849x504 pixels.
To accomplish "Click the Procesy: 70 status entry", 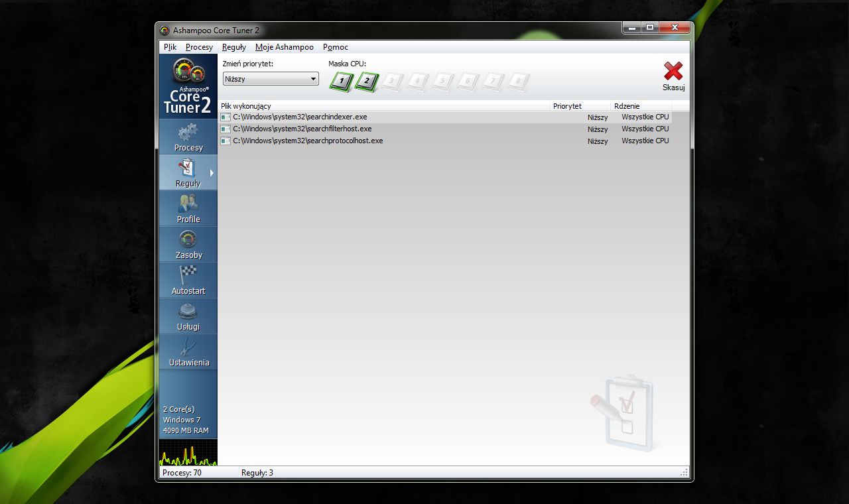I will tap(182, 473).
